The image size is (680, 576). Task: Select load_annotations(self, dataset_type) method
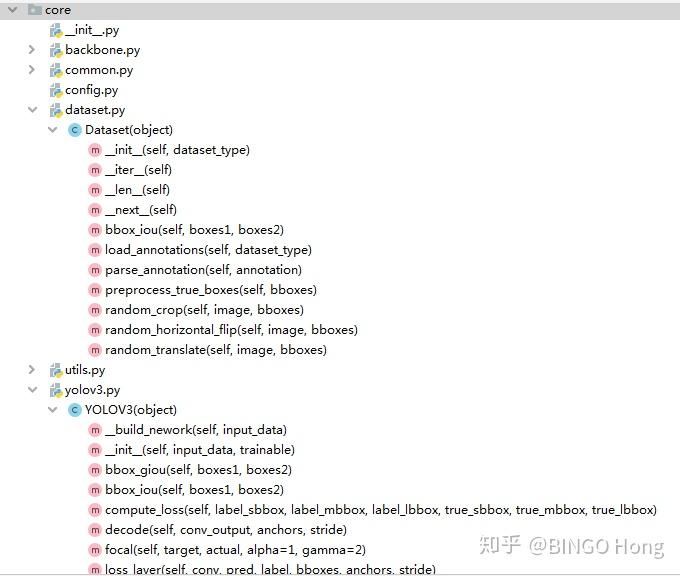(x=208, y=250)
